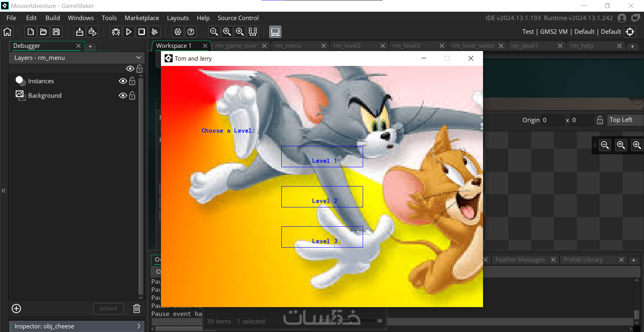Click the Origin x input field
Screen dimensions: 644x332
click(553, 120)
